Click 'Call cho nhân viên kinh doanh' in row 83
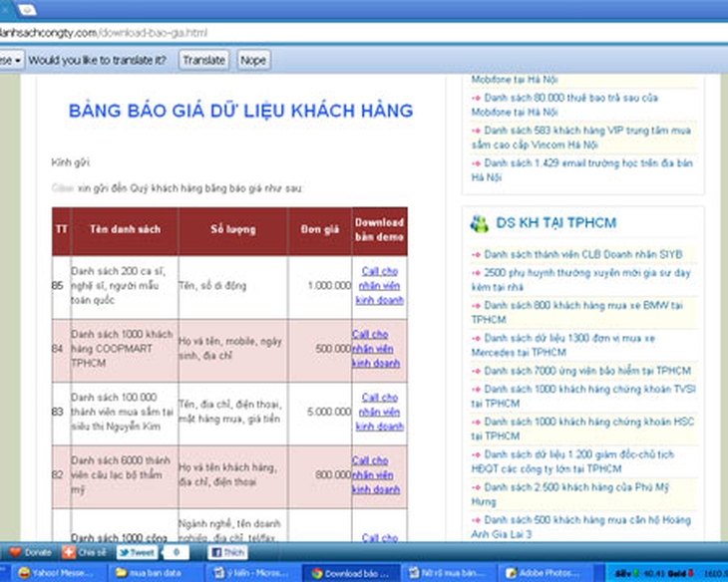The image size is (728, 582). coord(379,412)
